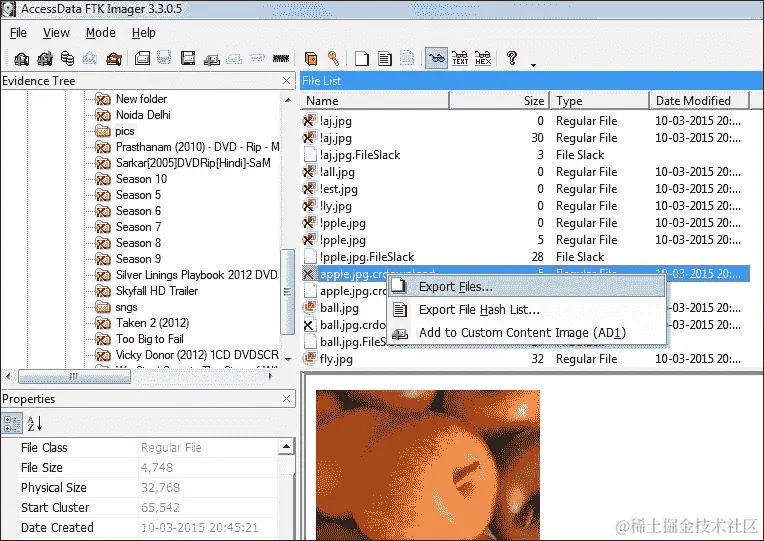Click Export Logical Image floppy icon

tap(188, 58)
